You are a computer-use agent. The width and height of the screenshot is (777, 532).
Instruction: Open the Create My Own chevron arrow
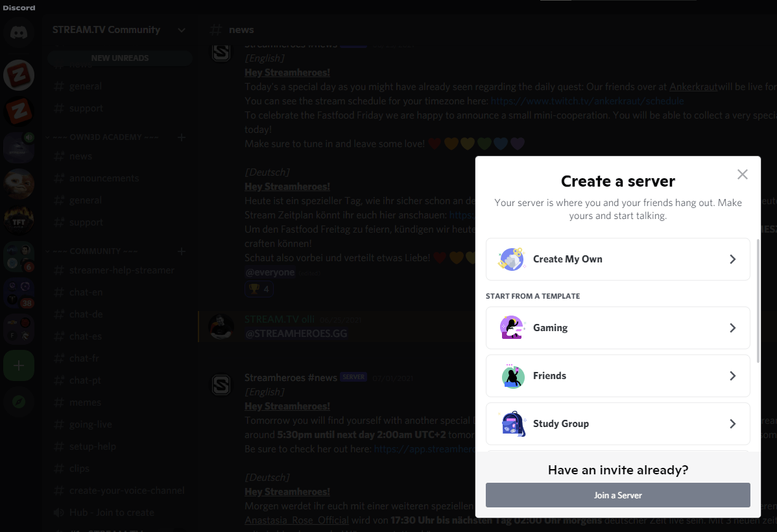tap(732, 259)
